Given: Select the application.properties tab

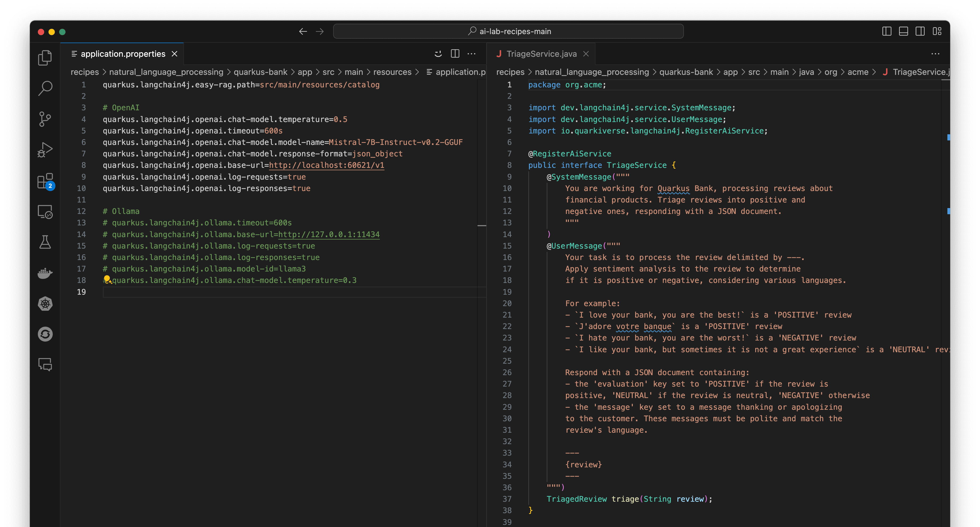Looking at the screenshot, I should (122, 54).
